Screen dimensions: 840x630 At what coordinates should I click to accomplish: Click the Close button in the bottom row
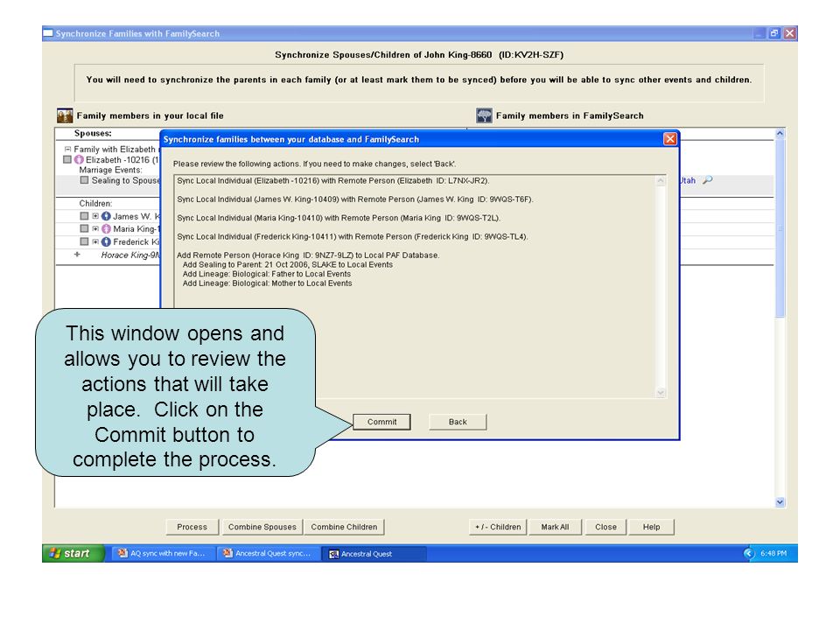point(605,527)
